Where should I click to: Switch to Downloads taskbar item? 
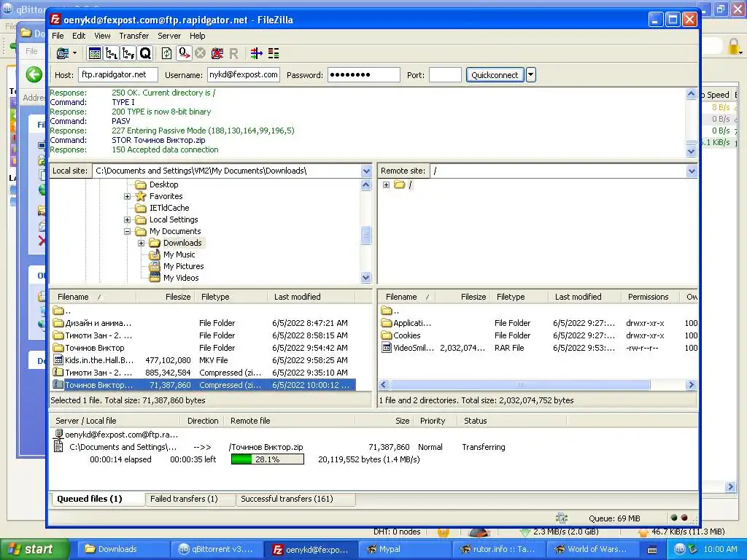122,550
